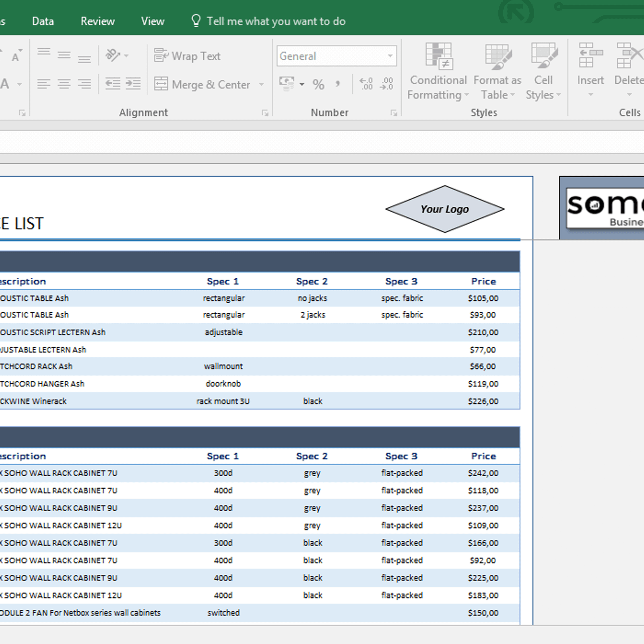Open Font Color dropdown arrow
Screen dimensions: 644x644
pyautogui.click(x=19, y=84)
